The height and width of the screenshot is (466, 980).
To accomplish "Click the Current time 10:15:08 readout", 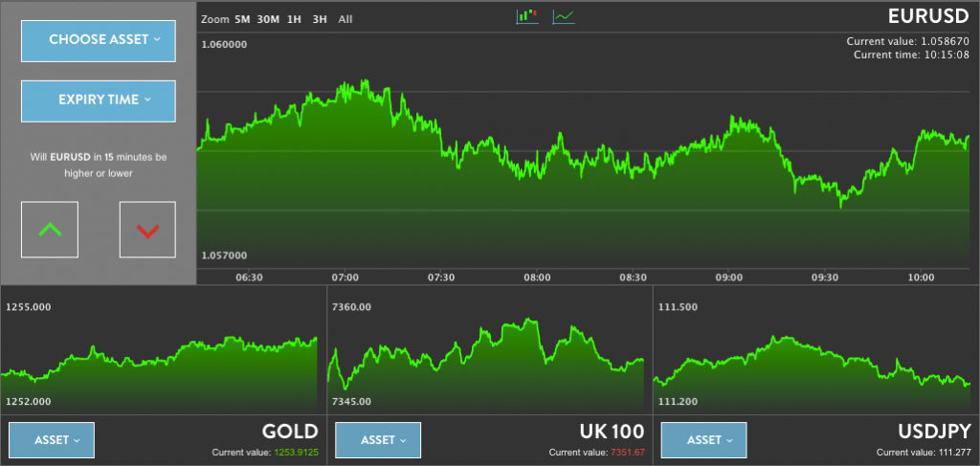I will [911, 55].
